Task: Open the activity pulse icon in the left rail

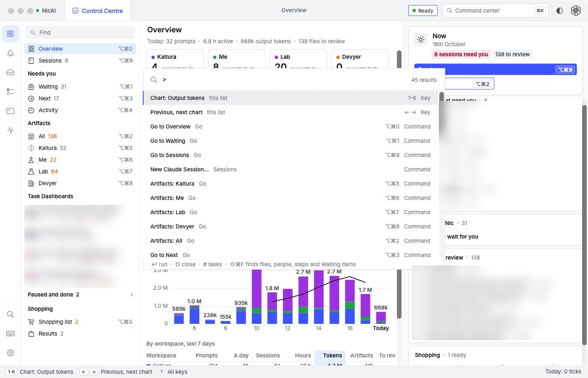Action: (10, 130)
